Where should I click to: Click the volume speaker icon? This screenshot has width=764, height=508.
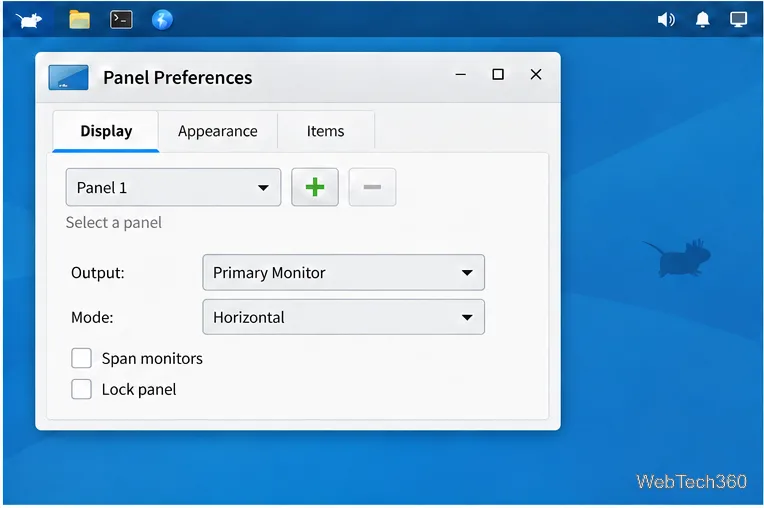pos(666,19)
